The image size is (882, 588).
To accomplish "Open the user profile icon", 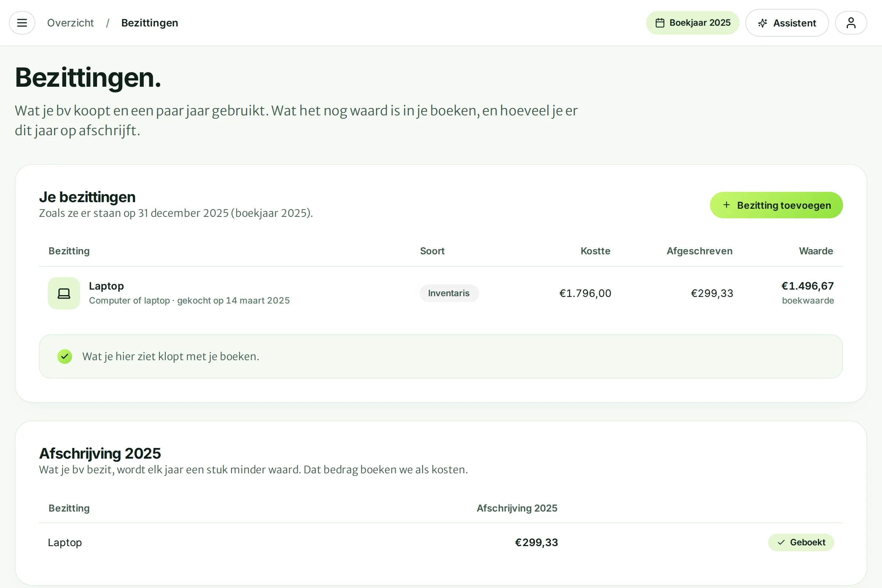I will 851,23.
